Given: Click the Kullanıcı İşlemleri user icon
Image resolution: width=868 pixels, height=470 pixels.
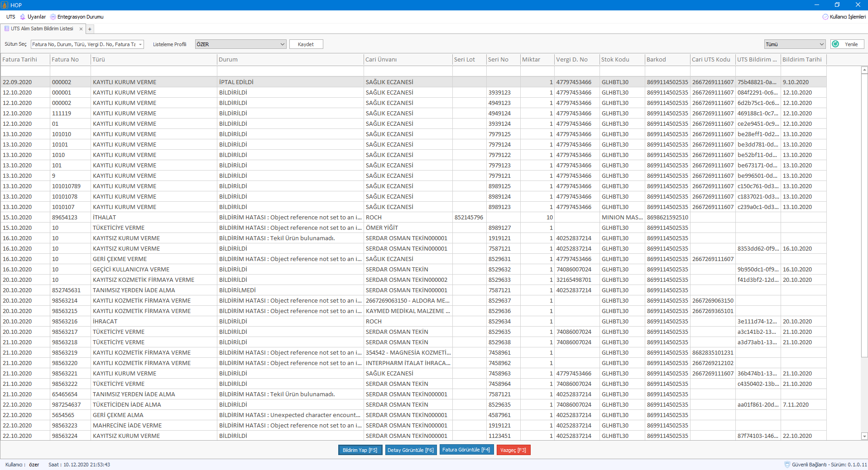Looking at the screenshot, I should pyautogui.click(x=825, y=17).
